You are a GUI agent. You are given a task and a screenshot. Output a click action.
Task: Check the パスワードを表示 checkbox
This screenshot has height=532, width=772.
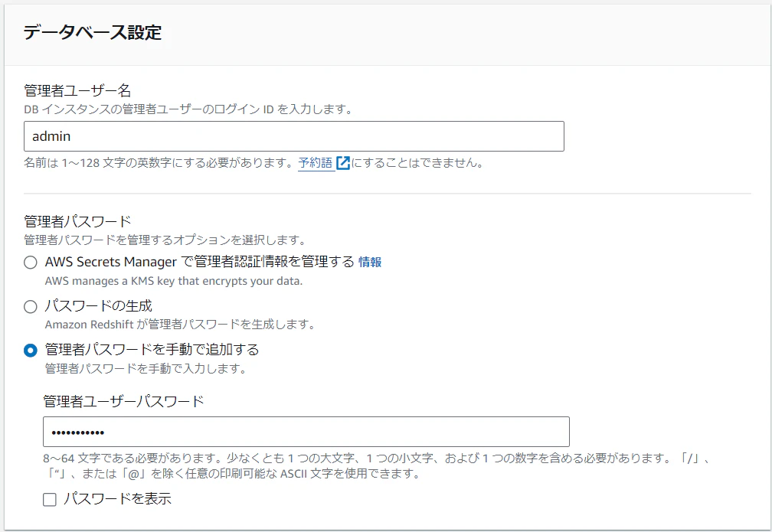(x=50, y=500)
